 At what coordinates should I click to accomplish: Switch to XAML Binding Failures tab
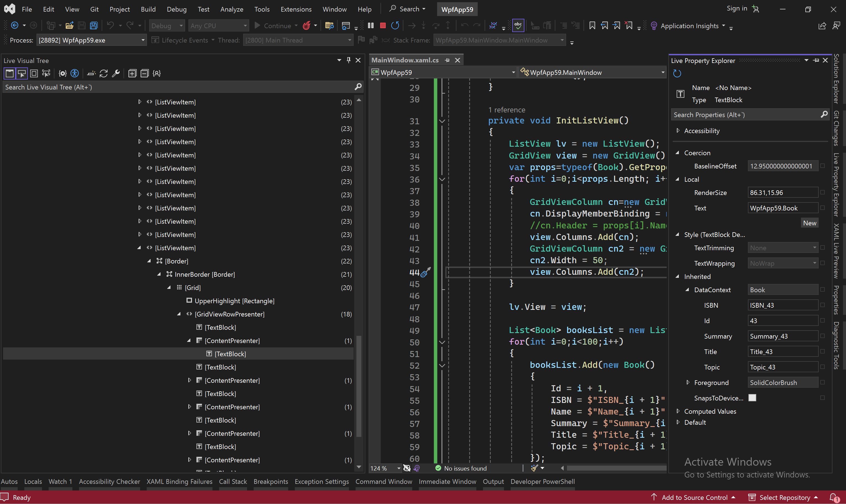(x=179, y=481)
